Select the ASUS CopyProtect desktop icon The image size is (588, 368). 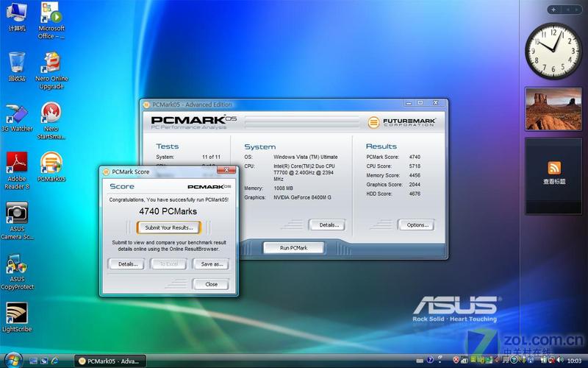click(x=16, y=272)
